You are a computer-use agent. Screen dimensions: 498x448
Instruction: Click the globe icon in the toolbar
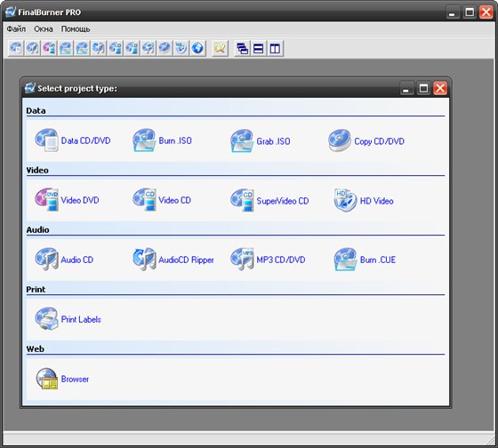[x=197, y=48]
